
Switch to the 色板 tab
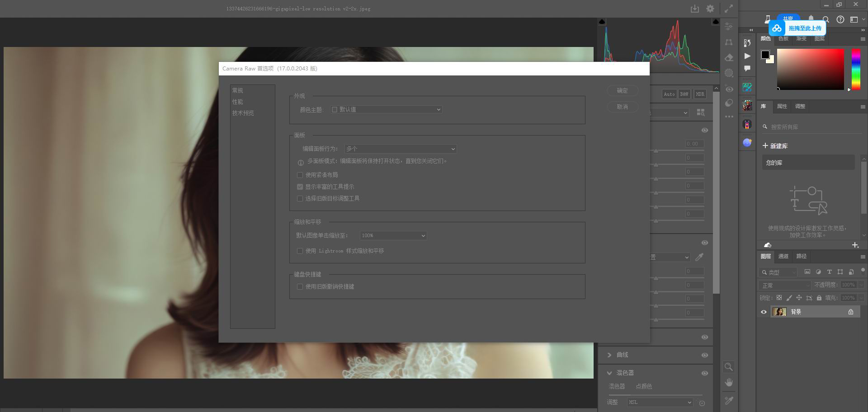pos(783,39)
